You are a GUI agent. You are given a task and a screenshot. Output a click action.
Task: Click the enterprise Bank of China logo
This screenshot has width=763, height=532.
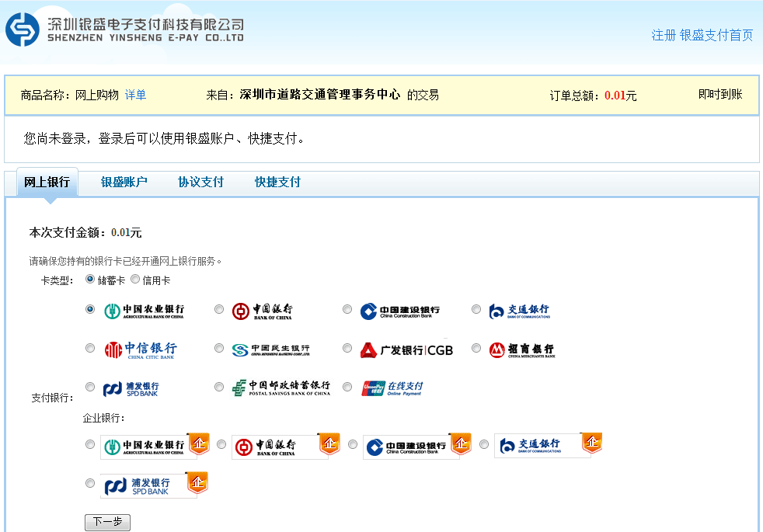[286, 446]
